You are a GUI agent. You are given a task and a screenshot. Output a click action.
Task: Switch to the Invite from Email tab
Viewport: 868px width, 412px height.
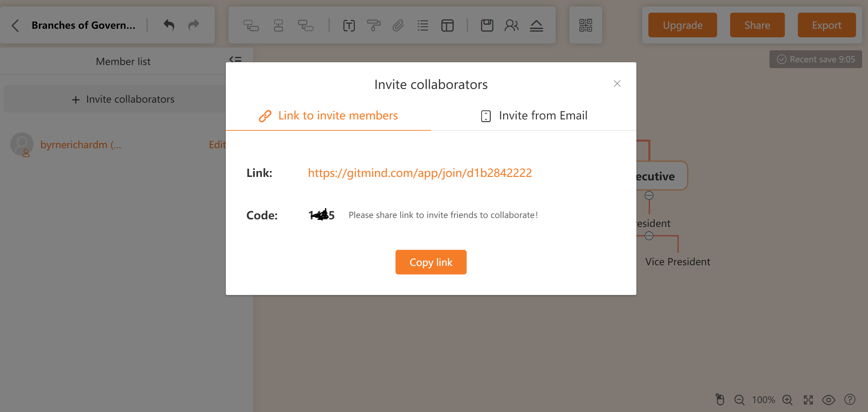534,115
